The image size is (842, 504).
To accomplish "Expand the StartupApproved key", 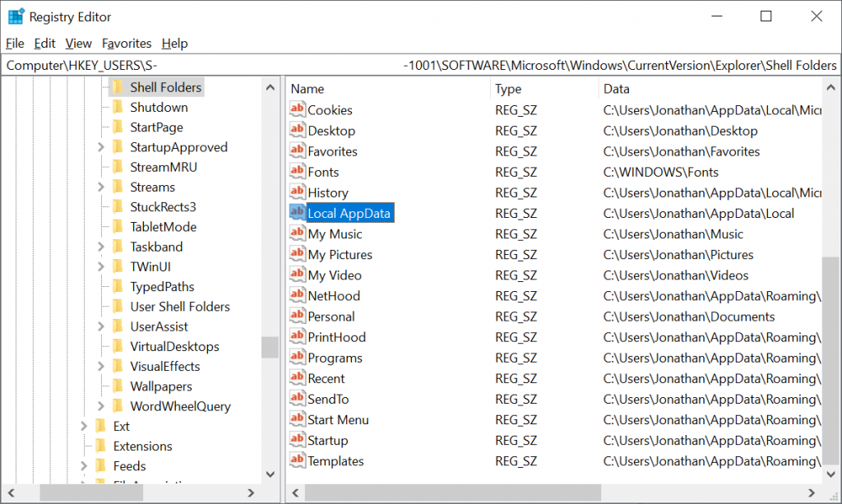I will 100,147.
